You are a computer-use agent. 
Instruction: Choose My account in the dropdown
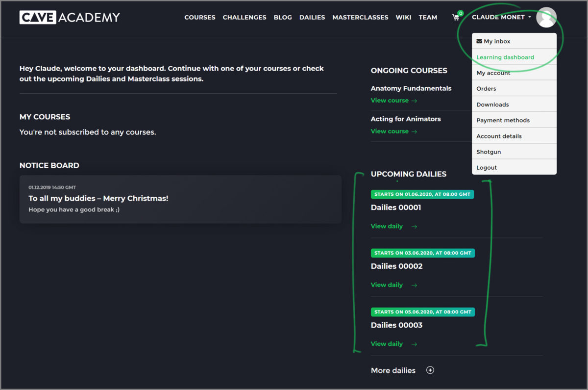514,73
